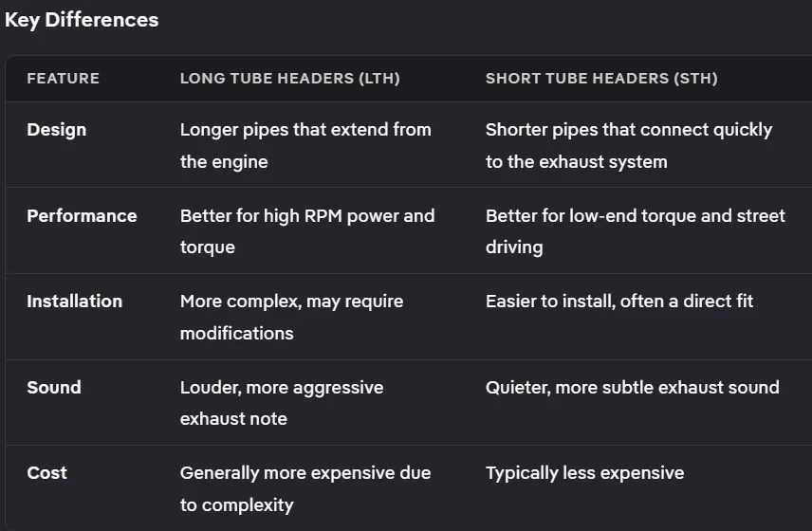Image resolution: width=812 pixels, height=531 pixels.
Task: Select 'Louder, more aggressive exhaust note' cell
Action: pos(282,403)
